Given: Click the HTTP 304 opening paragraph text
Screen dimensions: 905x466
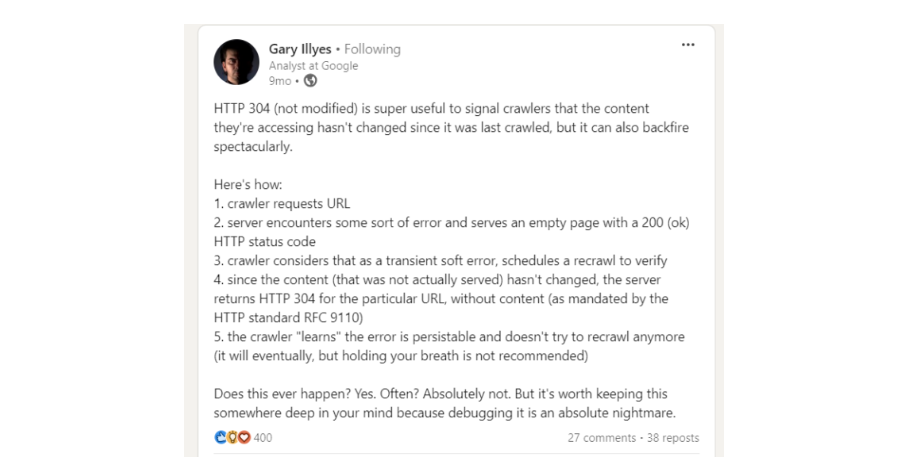Looking at the screenshot, I should [451, 128].
